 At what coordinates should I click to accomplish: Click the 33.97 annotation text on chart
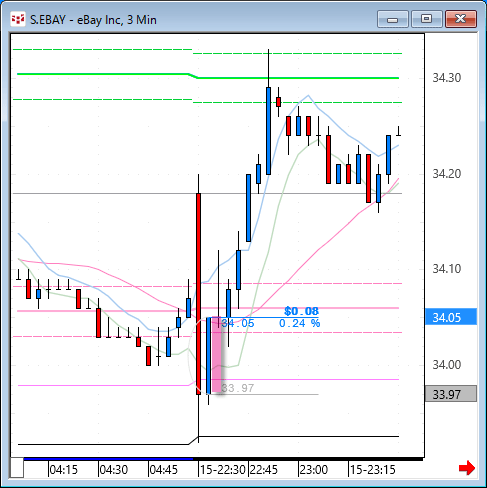point(238,388)
